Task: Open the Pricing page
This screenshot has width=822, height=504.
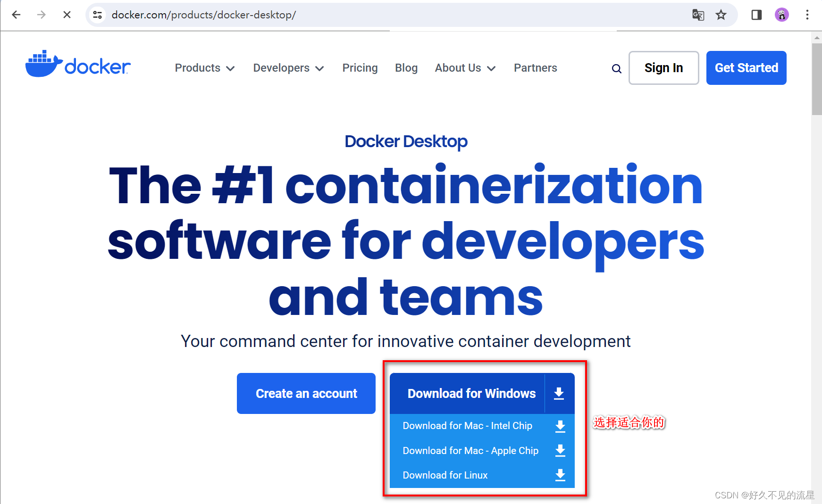Action: point(360,68)
